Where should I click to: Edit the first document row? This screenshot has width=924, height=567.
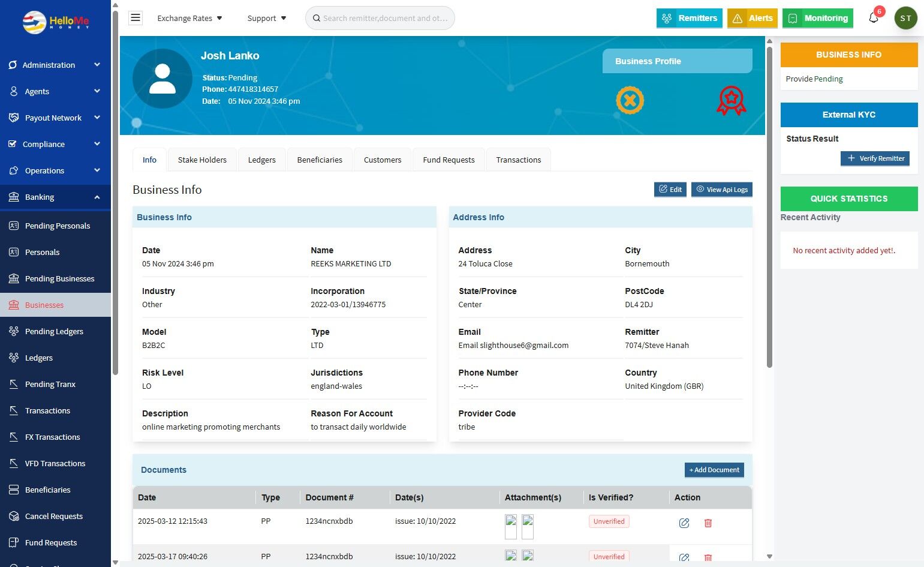click(684, 523)
